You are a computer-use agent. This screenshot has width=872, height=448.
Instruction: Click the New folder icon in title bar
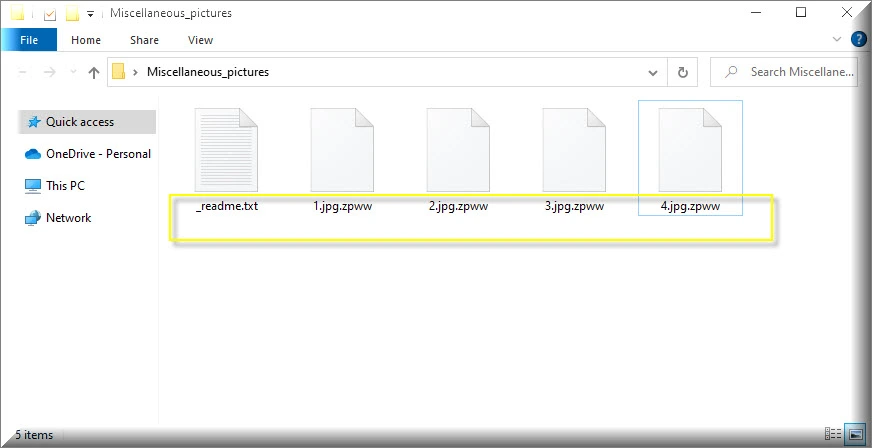coord(72,14)
